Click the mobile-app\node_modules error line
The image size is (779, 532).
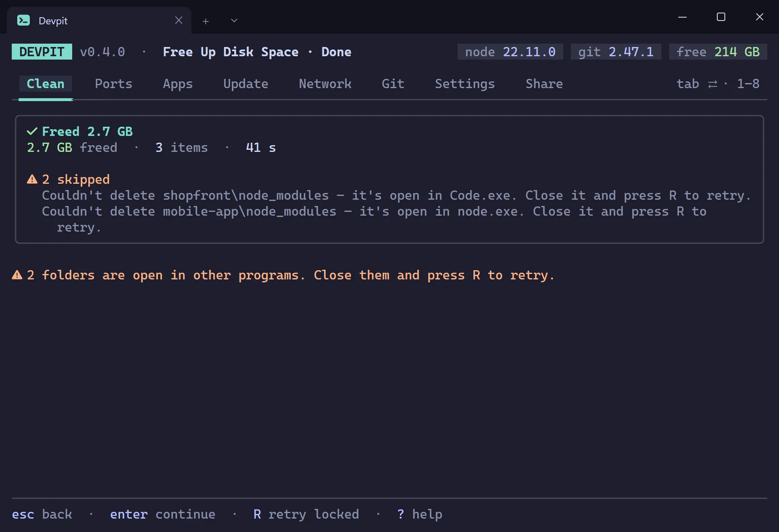coord(374,219)
